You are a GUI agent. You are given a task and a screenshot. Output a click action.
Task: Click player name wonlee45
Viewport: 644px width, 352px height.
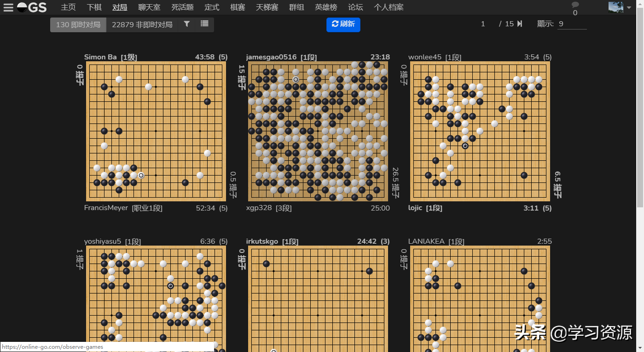coord(424,57)
